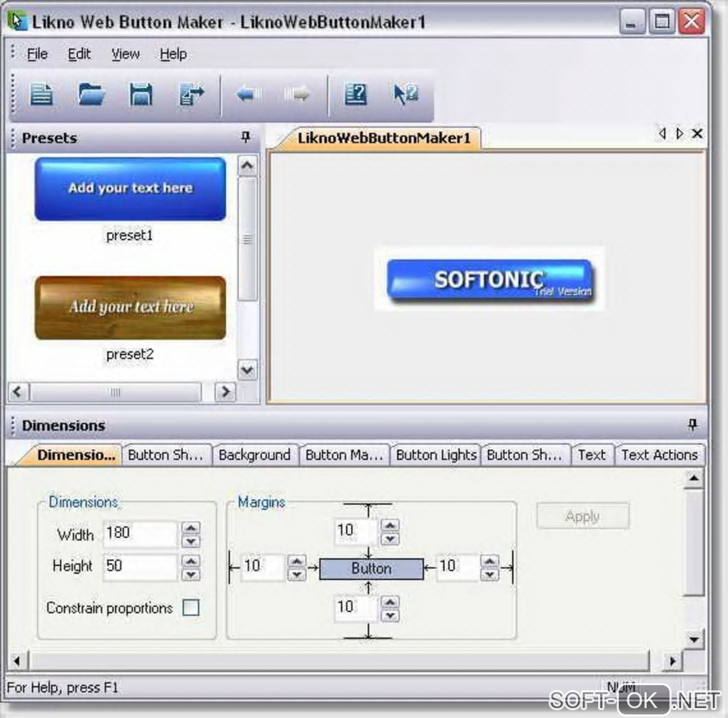Click the bottom margin value field
The height and width of the screenshot is (718, 728).
[x=355, y=607]
